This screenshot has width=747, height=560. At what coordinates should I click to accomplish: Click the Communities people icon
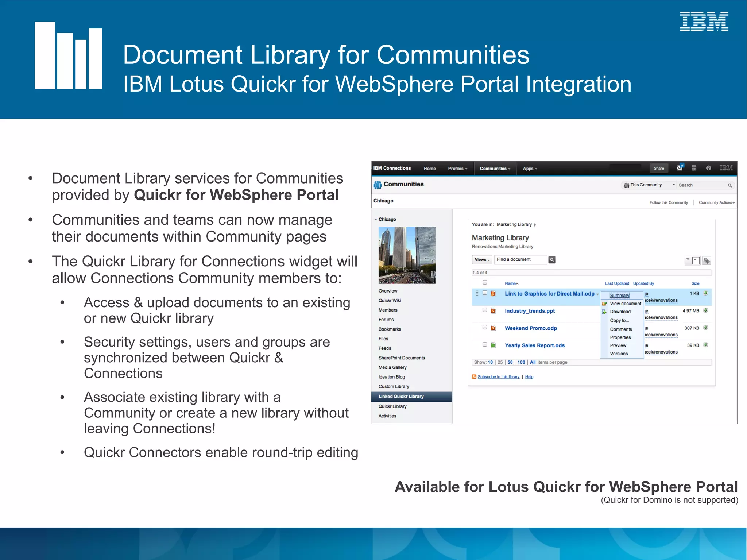tap(378, 185)
